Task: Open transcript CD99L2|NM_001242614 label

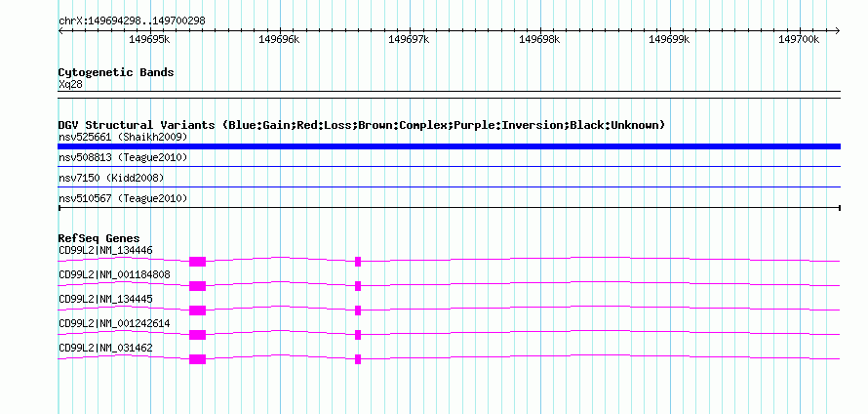Action: point(114,323)
